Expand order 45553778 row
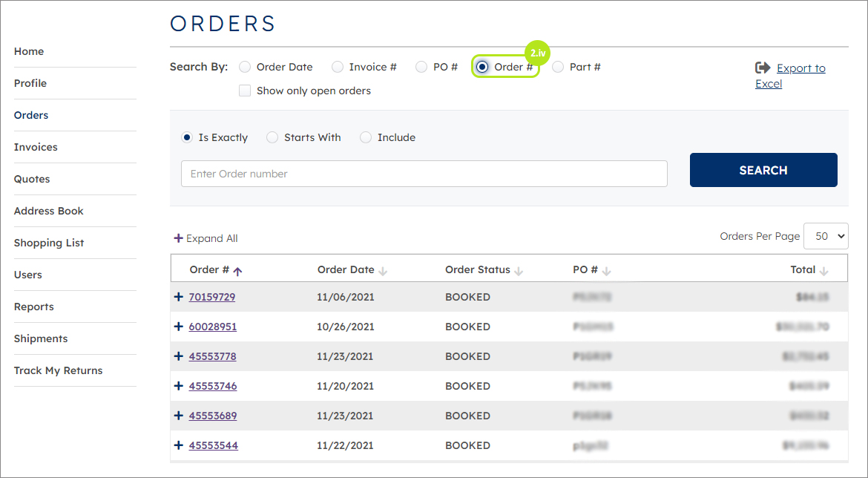This screenshot has height=478, width=868. click(x=178, y=356)
